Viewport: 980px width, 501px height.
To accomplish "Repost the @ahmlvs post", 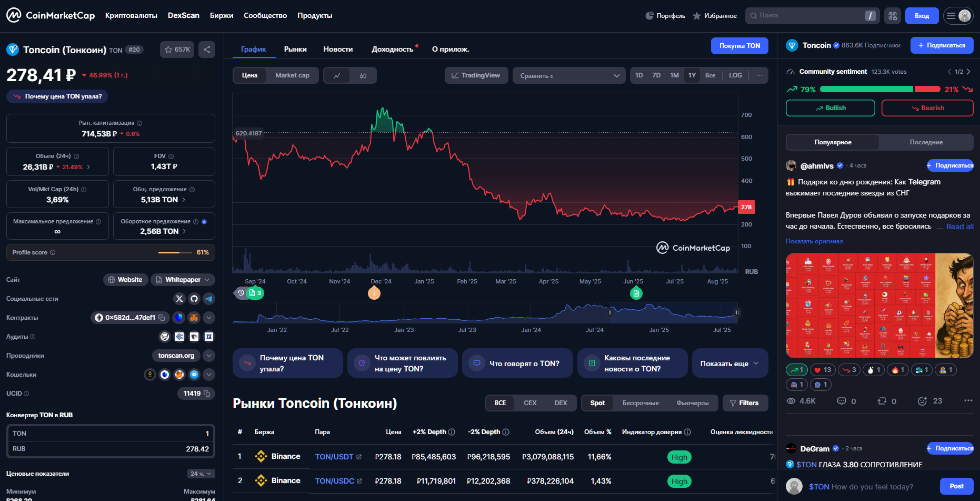I will (882, 401).
